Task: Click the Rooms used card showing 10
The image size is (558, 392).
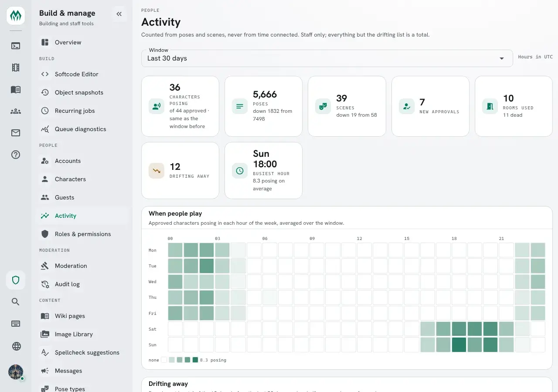Action: [x=514, y=106]
